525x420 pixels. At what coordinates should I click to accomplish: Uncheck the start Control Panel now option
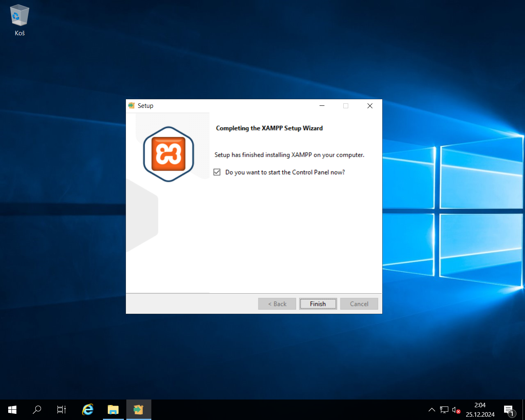point(217,172)
